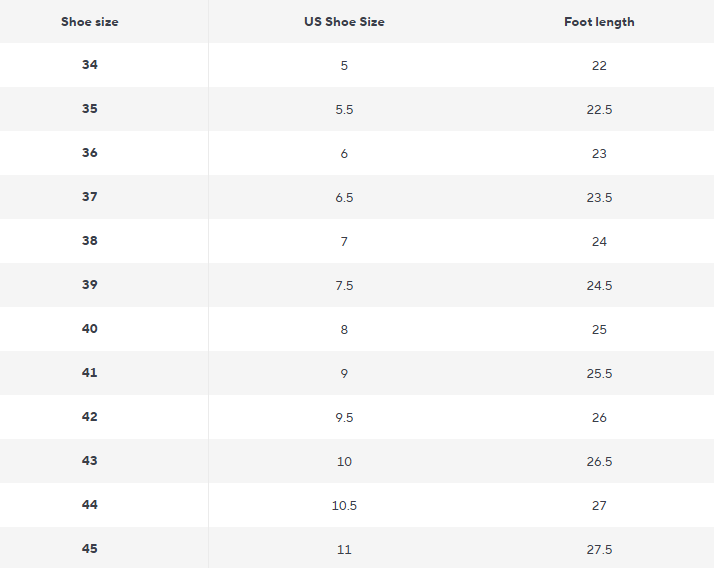
Task: Click the US shoe size 7.5 cell
Action: (344, 286)
